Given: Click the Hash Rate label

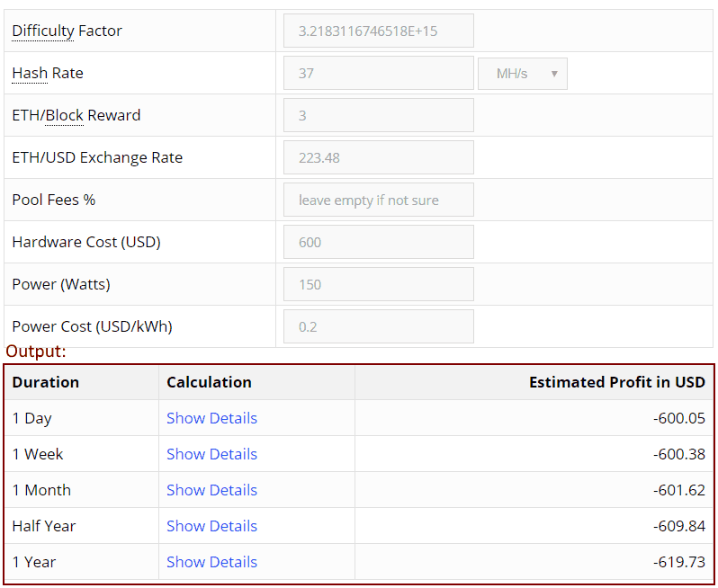Looking at the screenshot, I should point(47,73).
